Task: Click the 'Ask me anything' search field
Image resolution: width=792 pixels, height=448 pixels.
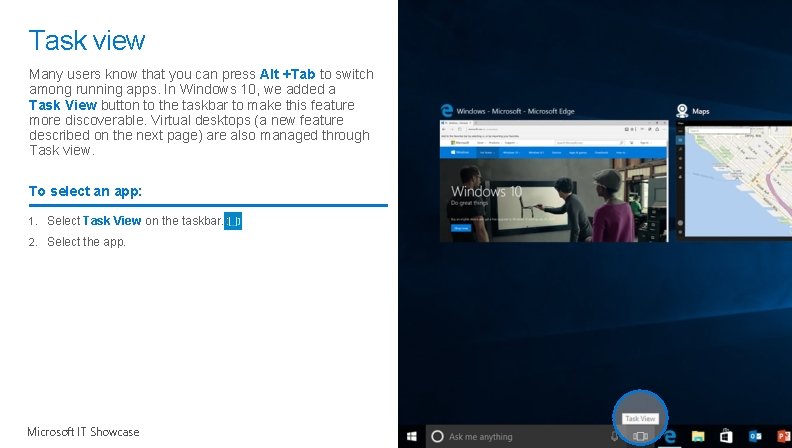Action: (x=519, y=436)
